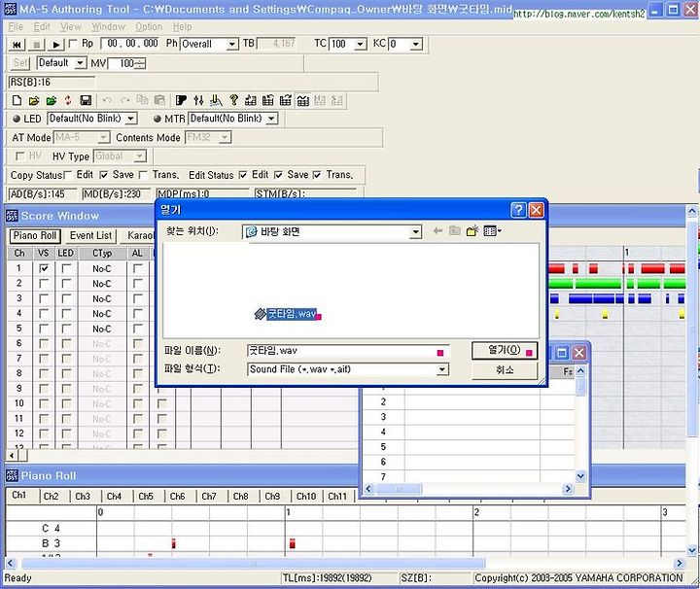Click the Stop playback button
Viewport: 700px width, 589px height.
(x=37, y=45)
